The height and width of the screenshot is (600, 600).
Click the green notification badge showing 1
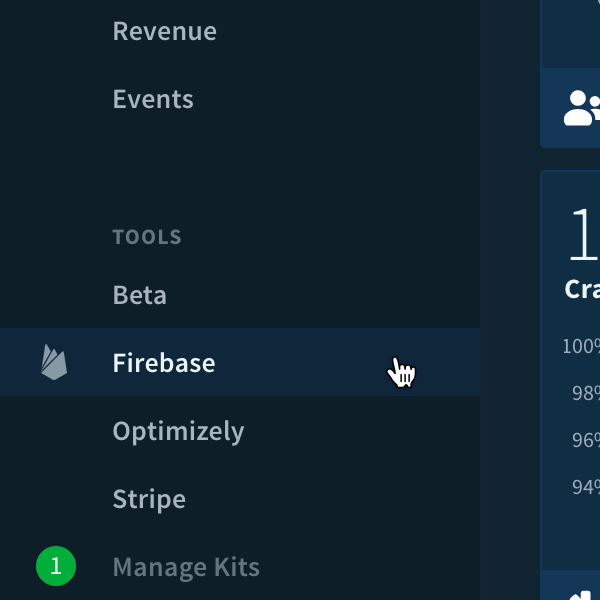[x=56, y=566]
